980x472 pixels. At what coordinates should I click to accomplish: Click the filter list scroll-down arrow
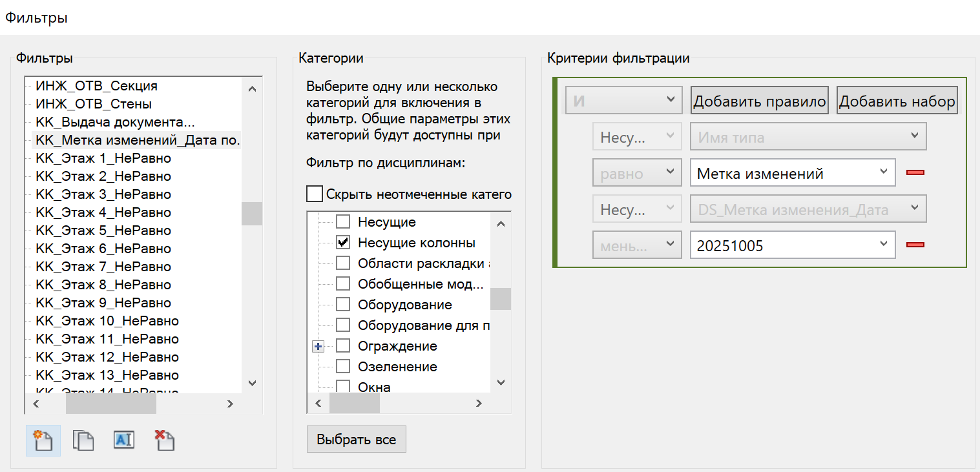pyautogui.click(x=252, y=384)
